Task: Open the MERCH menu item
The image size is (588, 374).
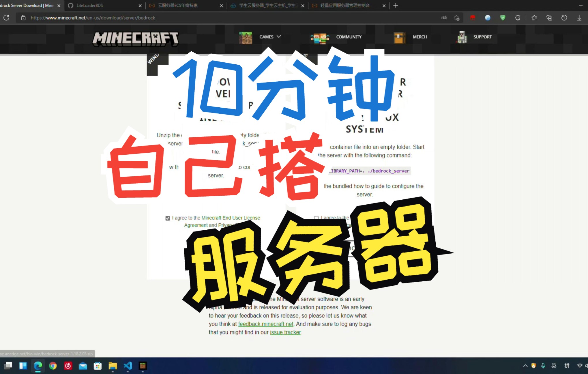Action: [420, 37]
